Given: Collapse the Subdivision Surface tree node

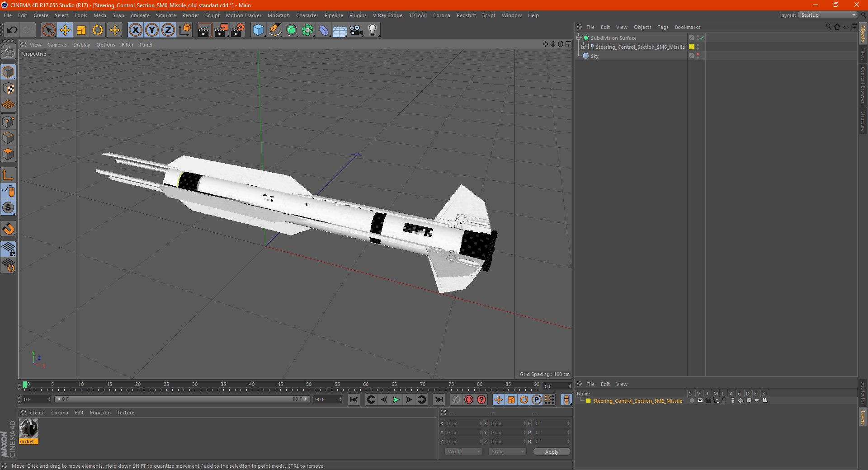Looking at the screenshot, I should click(578, 38).
